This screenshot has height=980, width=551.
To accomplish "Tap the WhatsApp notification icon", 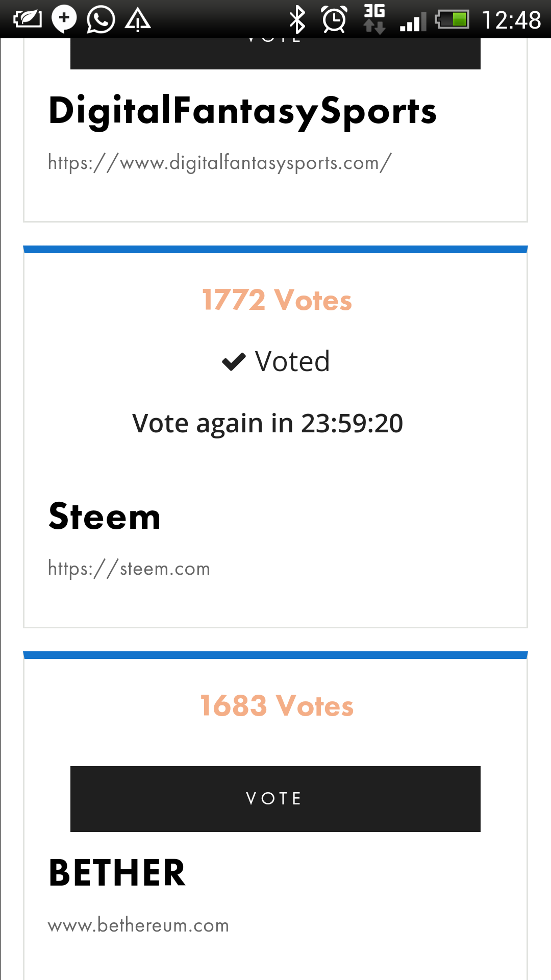I will pyautogui.click(x=101, y=19).
